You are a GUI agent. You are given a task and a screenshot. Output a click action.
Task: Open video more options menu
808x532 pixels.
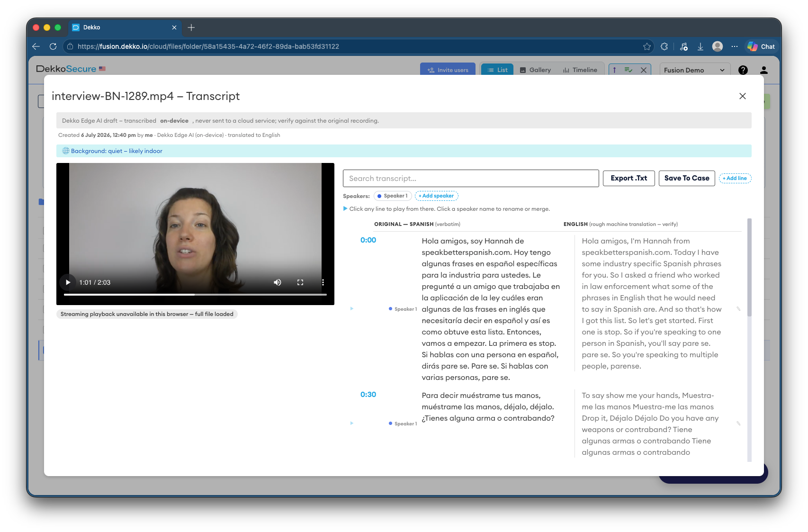(323, 282)
